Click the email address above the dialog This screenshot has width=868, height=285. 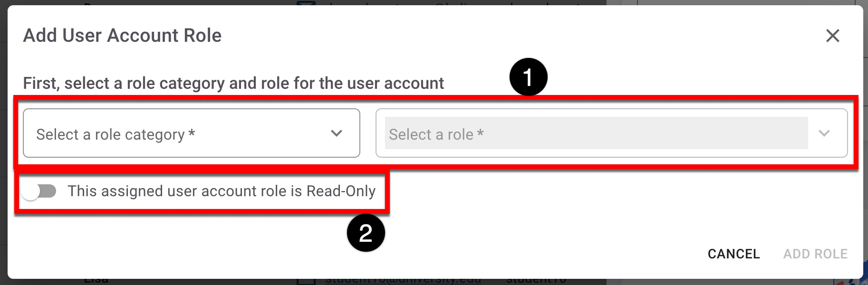(x=452, y=3)
